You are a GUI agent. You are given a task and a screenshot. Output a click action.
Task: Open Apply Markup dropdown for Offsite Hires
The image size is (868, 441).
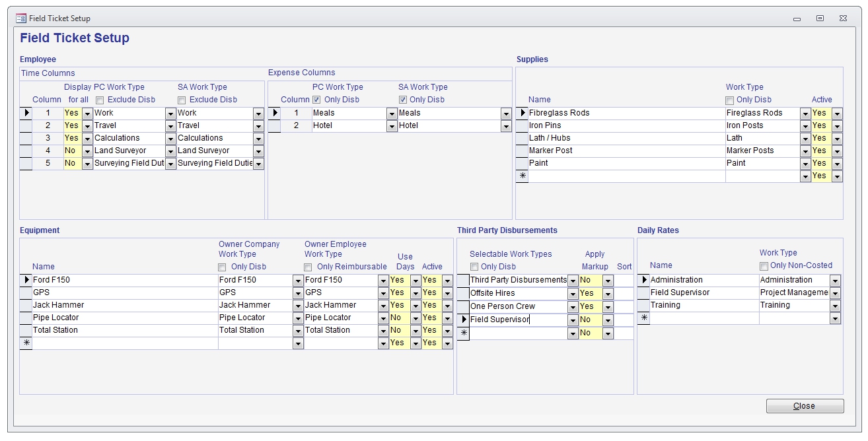[608, 294]
